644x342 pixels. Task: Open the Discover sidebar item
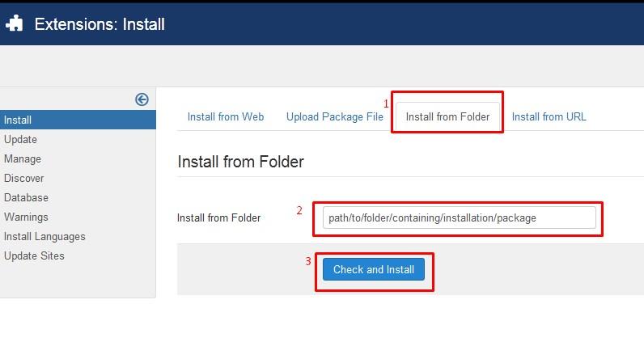[x=24, y=178]
